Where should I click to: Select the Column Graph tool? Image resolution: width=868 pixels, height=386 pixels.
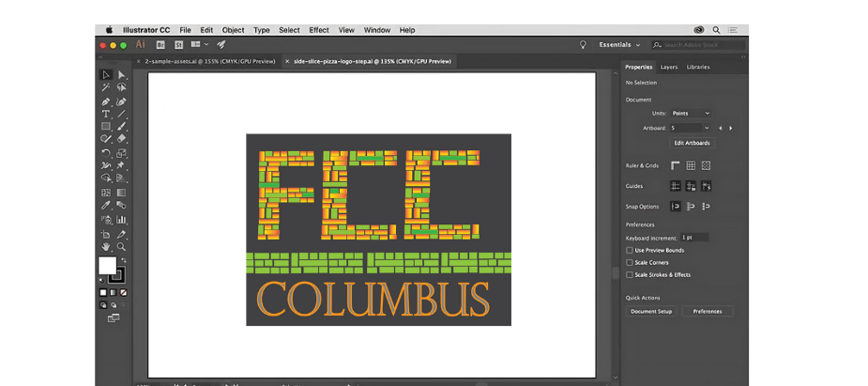[122, 220]
